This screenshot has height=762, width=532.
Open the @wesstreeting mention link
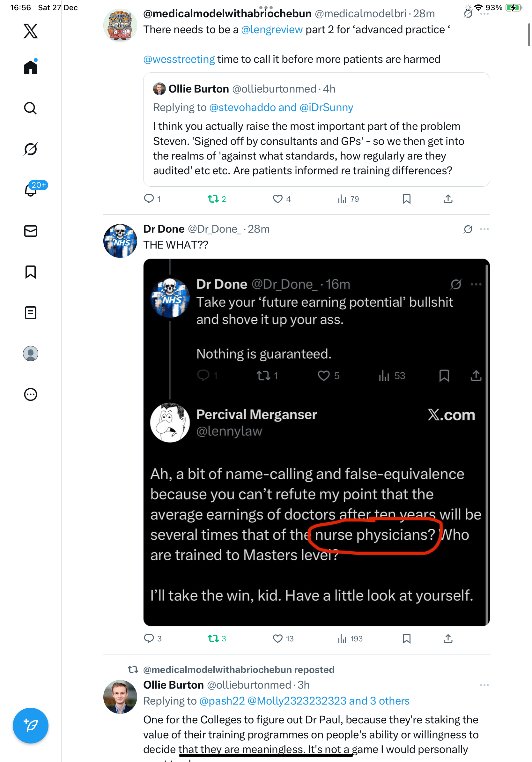coord(179,59)
